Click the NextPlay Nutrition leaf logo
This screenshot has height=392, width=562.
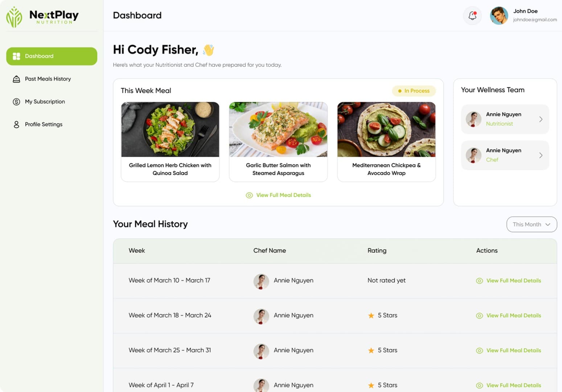14,17
